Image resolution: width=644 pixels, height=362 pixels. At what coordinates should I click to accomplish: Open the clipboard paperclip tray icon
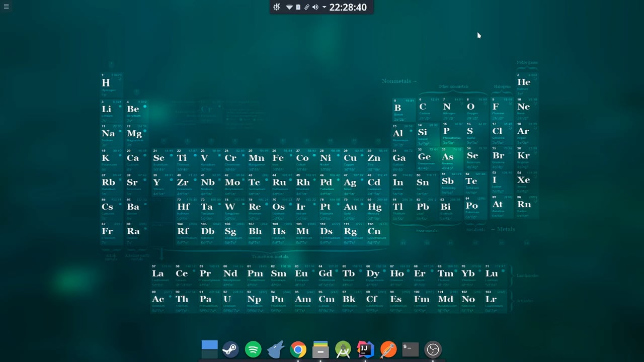tap(306, 7)
